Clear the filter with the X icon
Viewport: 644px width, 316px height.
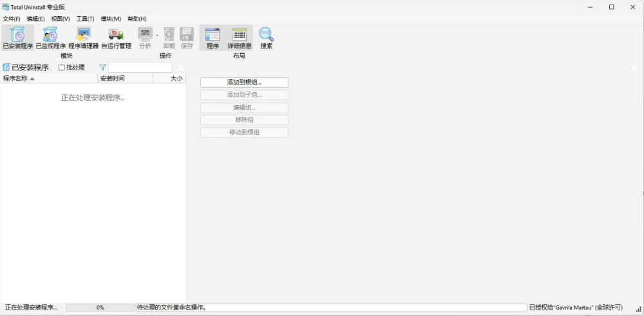click(x=180, y=67)
